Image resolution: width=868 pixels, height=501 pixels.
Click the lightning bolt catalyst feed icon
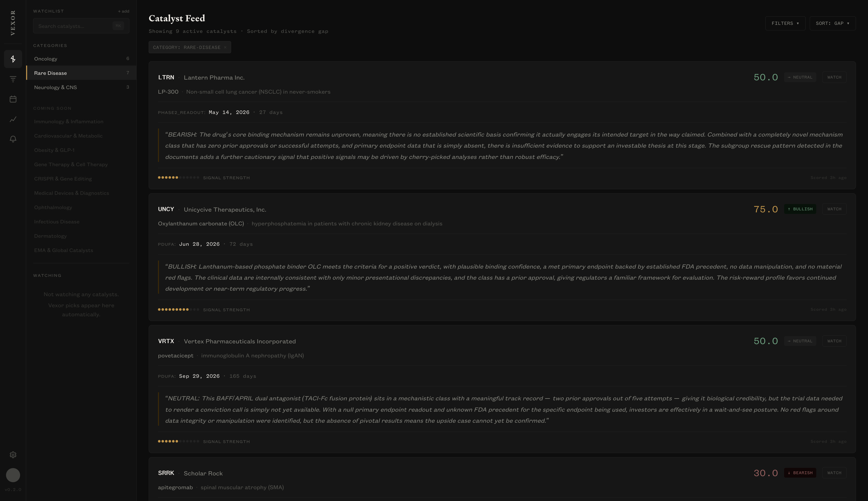13,59
